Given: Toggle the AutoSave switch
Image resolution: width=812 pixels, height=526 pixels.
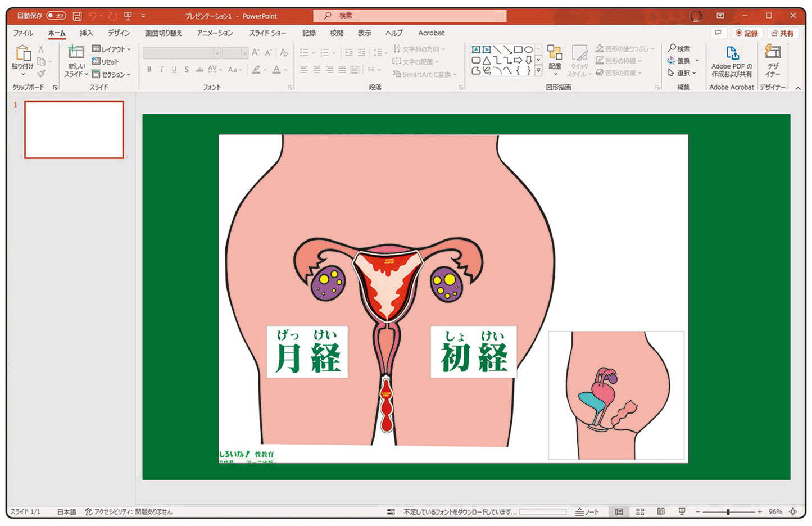Looking at the screenshot, I should (x=56, y=16).
